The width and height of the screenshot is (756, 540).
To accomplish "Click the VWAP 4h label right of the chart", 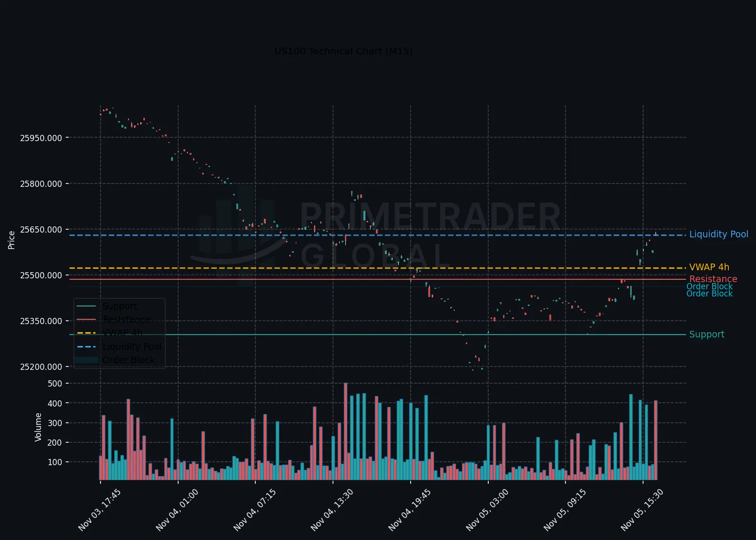I will [x=709, y=267].
